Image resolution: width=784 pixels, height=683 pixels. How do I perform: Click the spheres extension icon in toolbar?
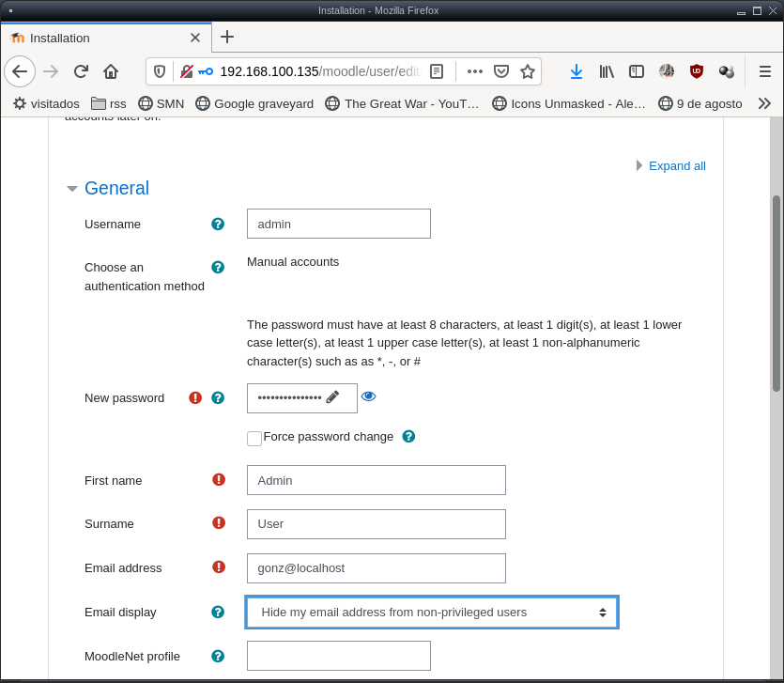coord(727,71)
